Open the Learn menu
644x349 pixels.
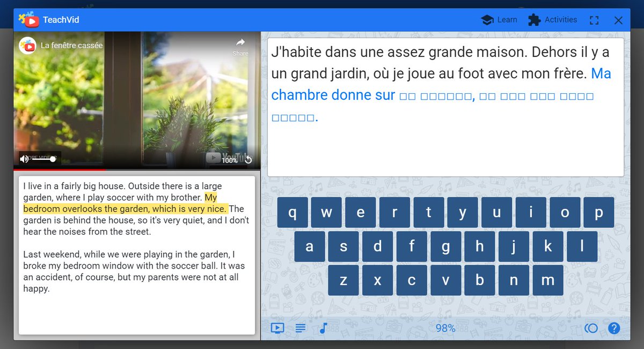(x=499, y=20)
